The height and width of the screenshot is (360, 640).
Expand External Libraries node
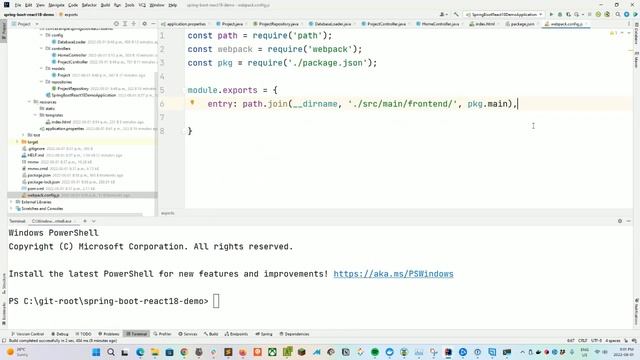[11, 202]
